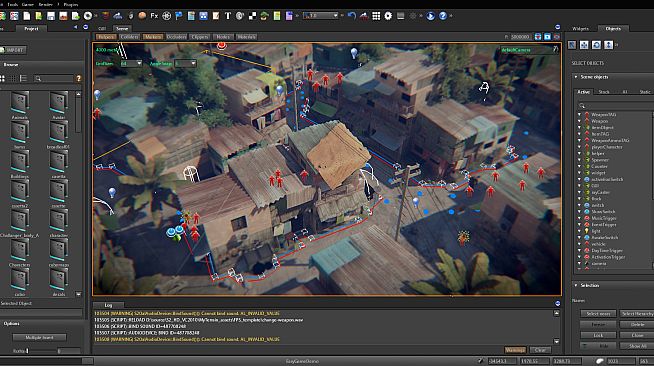Viewport: 654px width, 366px height.
Task: Click the new blank document toolbar icon
Action: coord(27,16)
